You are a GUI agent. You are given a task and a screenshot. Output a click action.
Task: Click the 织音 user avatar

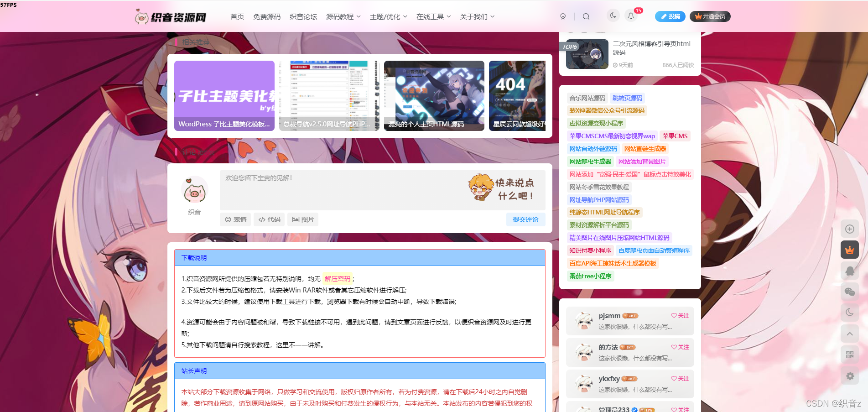pos(195,190)
